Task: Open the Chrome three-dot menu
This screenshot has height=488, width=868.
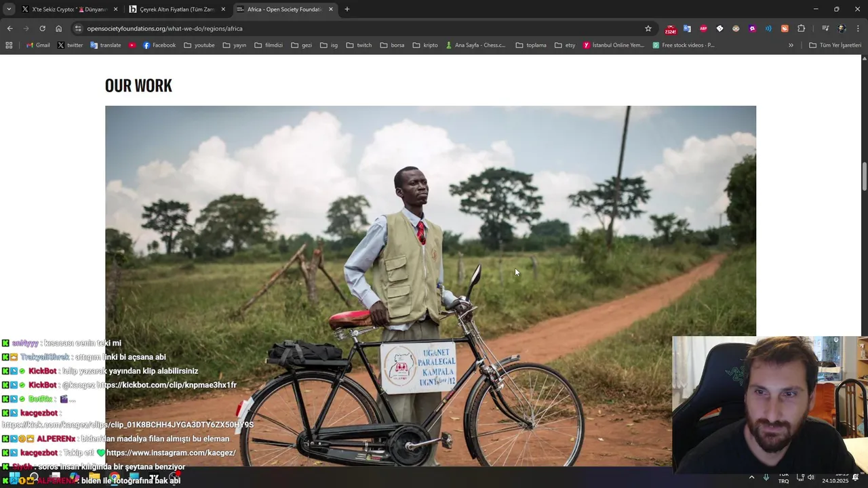Action: [858, 28]
